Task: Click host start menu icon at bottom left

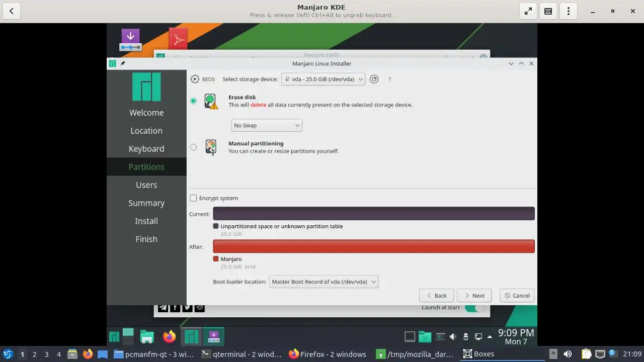Action: pyautogui.click(x=8, y=354)
